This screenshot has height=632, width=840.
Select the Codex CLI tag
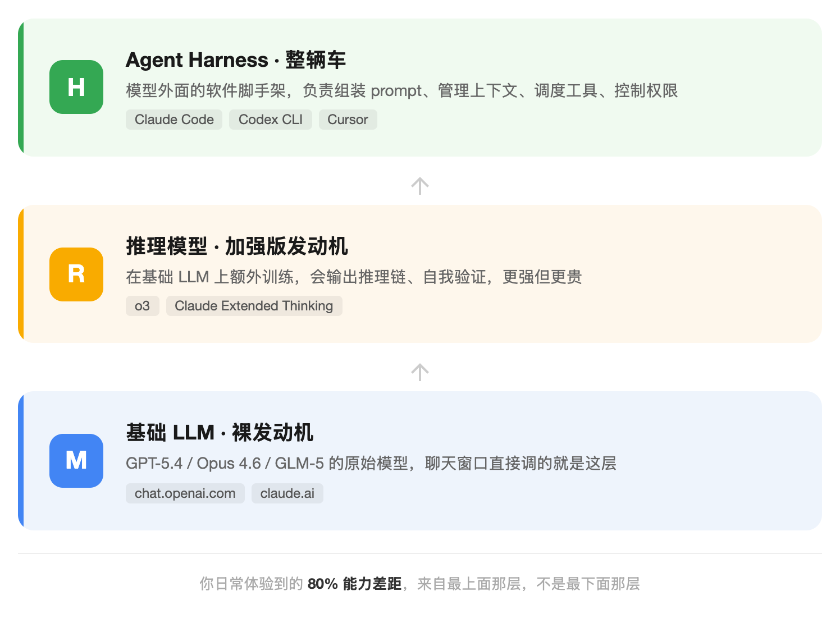click(x=271, y=120)
